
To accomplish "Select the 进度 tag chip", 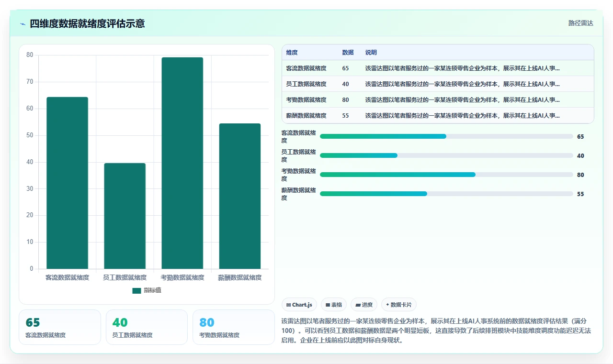I will point(364,305).
